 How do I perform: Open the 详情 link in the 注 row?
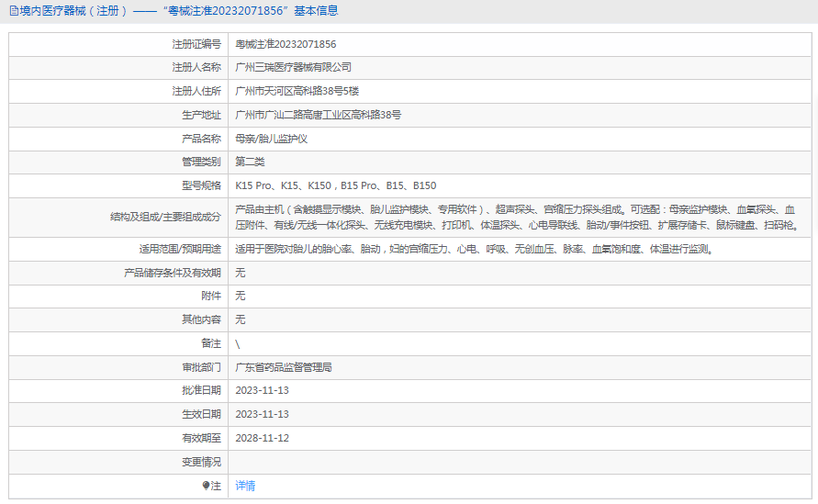click(x=245, y=486)
